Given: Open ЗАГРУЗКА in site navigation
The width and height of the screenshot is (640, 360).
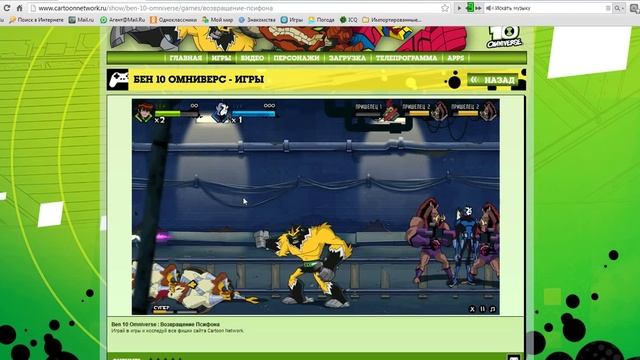Looking at the screenshot, I should (x=347, y=58).
